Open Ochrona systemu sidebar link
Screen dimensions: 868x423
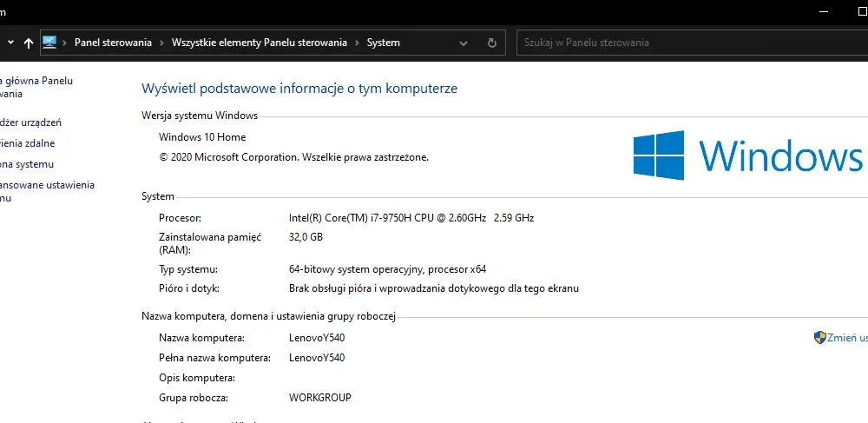click(27, 164)
